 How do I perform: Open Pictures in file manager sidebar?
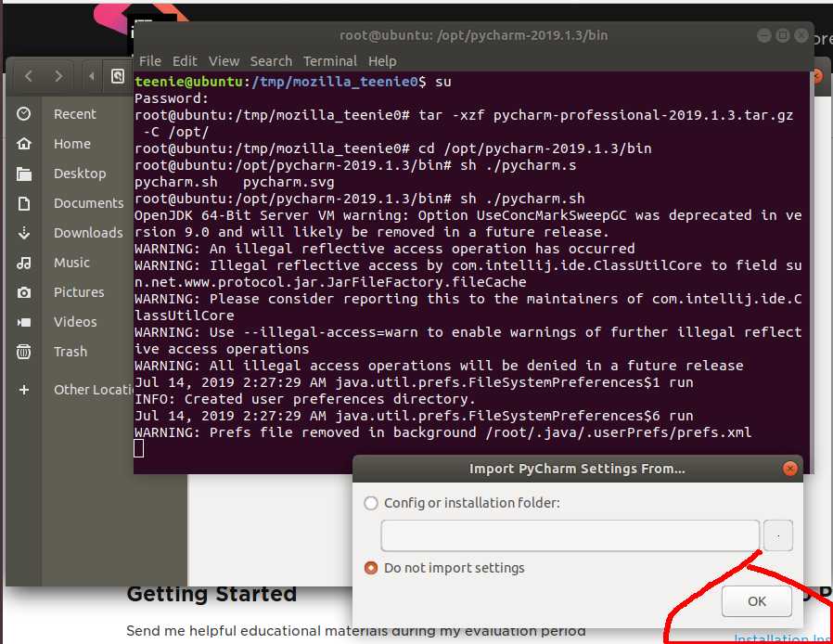[79, 292]
